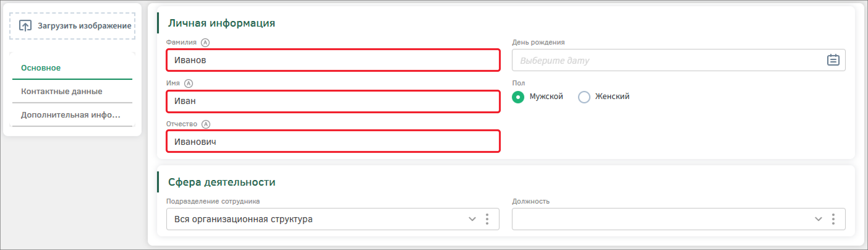Screen dimensions: 868x250
Task: Open three-dot menu for Должность field
Action: click(x=833, y=219)
